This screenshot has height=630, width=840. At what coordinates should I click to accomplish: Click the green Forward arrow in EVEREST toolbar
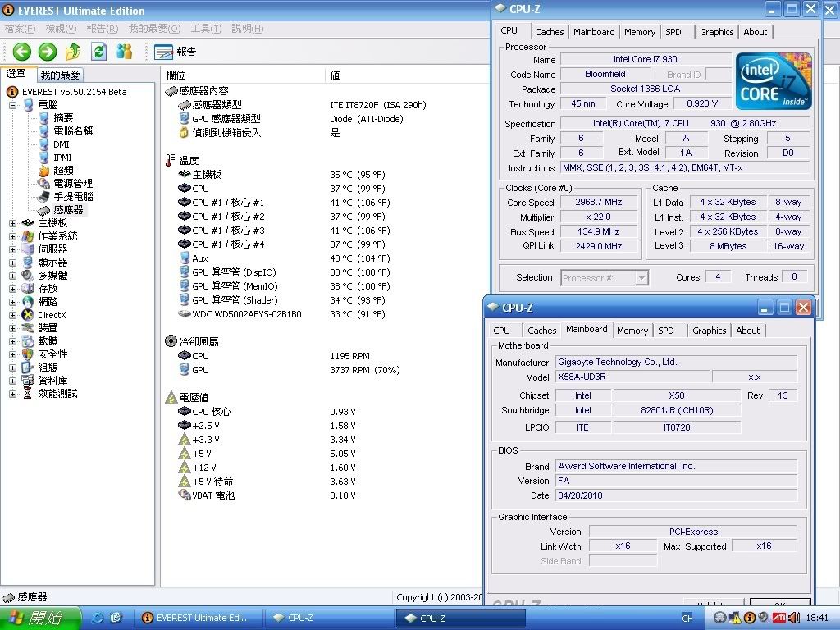[47, 52]
